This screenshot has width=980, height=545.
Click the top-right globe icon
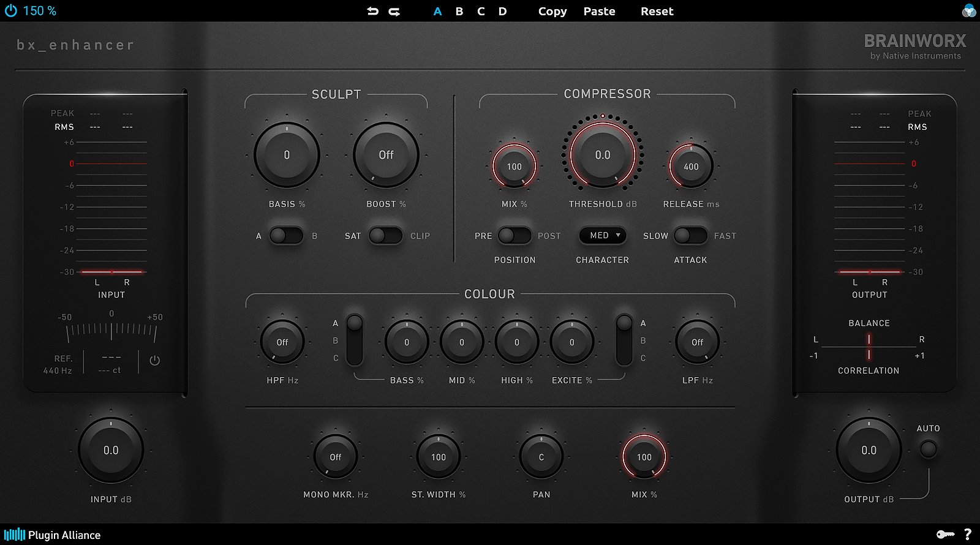coord(968,11)
